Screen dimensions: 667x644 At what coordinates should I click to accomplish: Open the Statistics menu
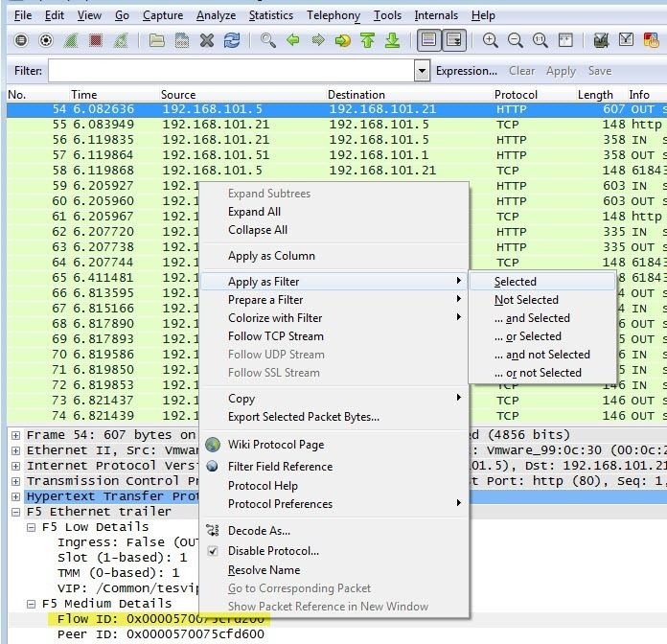pos(271,15)
